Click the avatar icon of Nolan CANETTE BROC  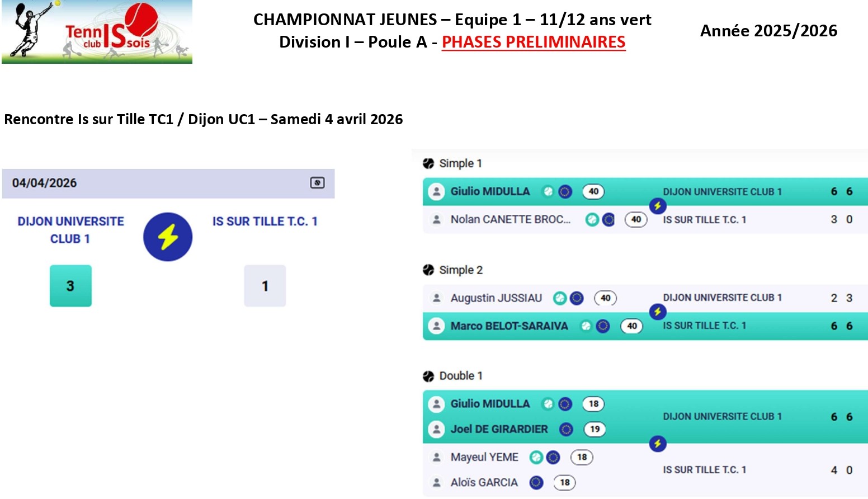pos(436,220)
